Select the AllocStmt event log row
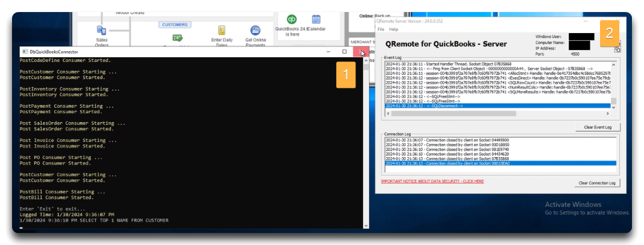 tap(498, 73)
